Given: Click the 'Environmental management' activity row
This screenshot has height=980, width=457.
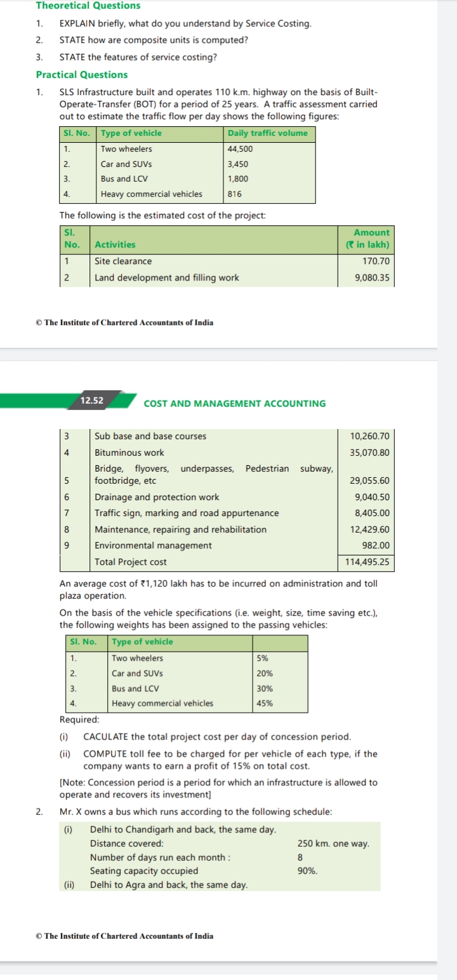Looking at the screenshot, I should (153, 545).
